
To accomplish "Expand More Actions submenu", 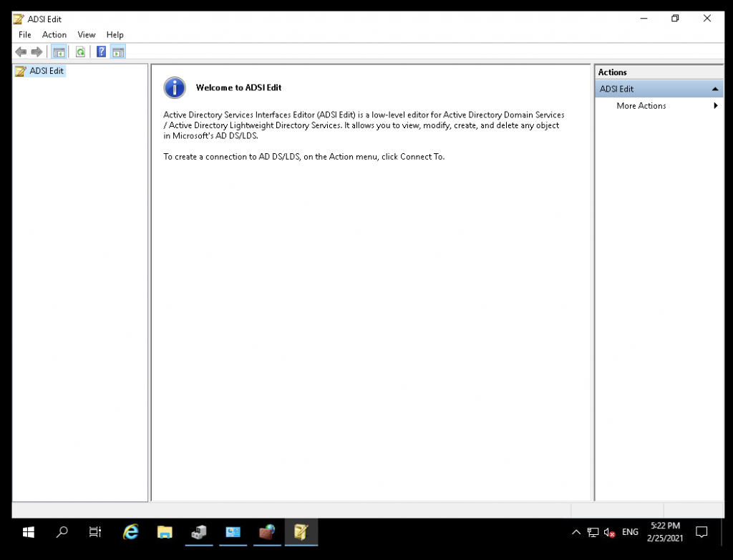I will [715, 106].
